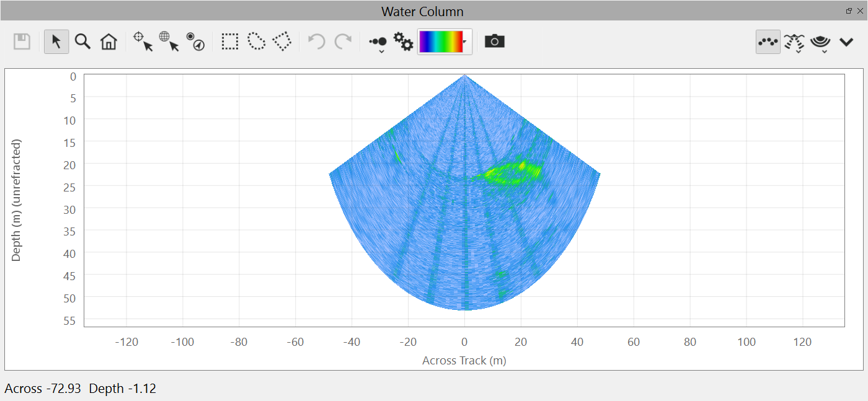The width and height of the screenshot is (868, 401).
Task: Choose the globe cursor geo-pick tool
Action: (x=169, y=42)
